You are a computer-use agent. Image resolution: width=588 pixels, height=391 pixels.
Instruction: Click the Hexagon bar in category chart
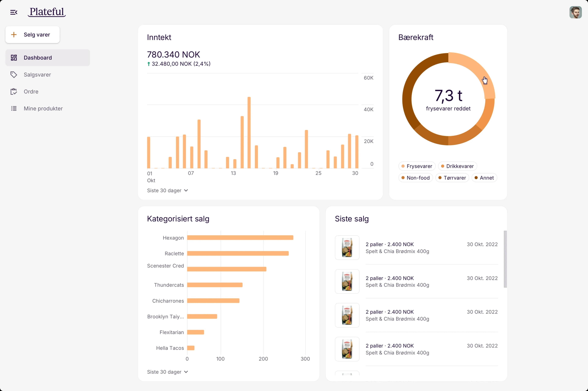(x=240, y=238)
